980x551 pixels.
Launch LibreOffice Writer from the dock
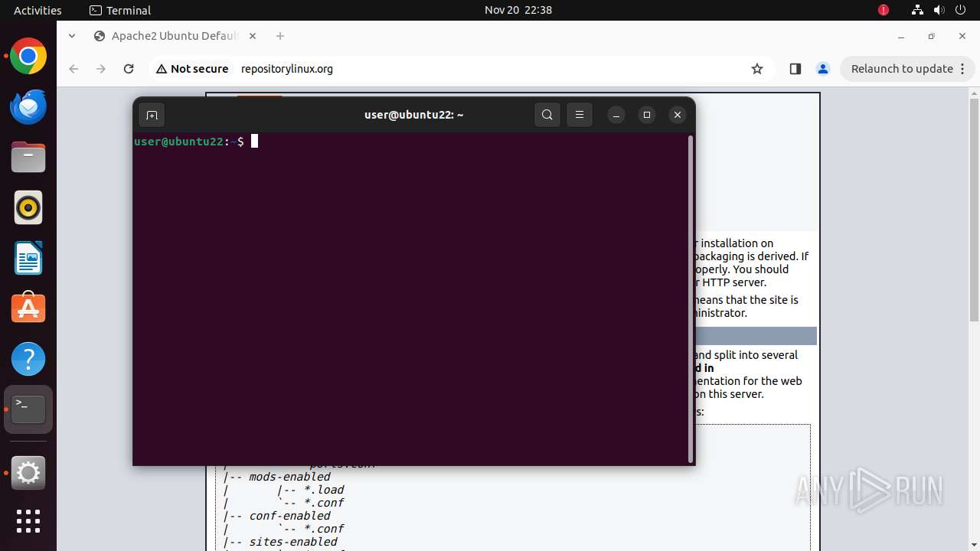coord(28,258)
